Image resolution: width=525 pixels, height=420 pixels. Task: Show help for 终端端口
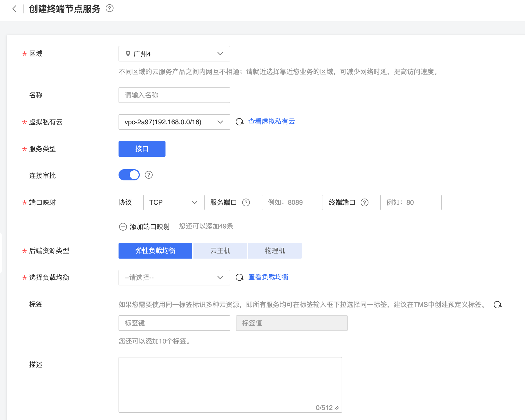click(x=365, y=202)
